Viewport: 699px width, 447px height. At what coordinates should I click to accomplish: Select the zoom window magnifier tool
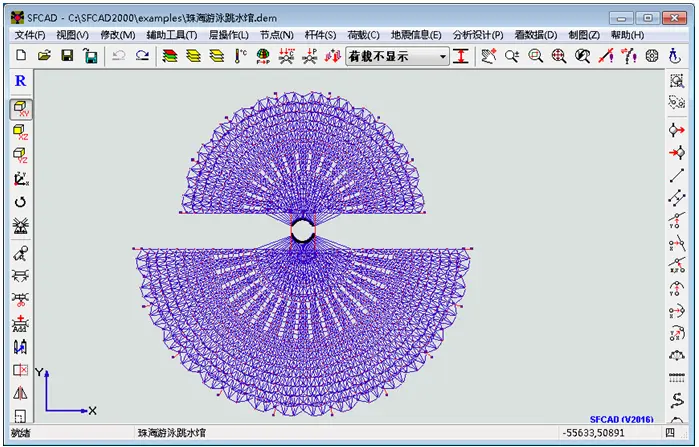[535, 56]
